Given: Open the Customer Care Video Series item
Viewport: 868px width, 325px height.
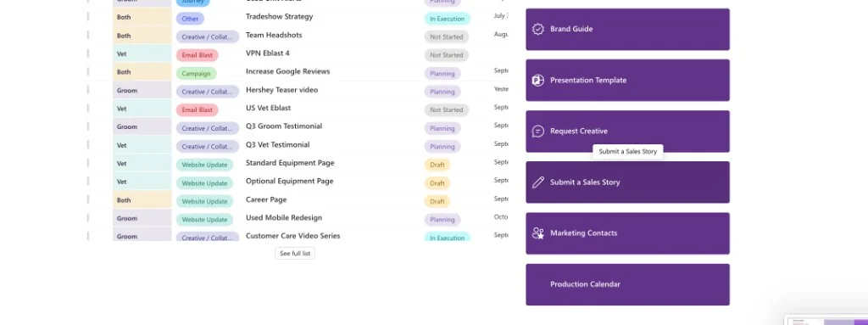Looking at the screenshot, I should tap(292, 236).
